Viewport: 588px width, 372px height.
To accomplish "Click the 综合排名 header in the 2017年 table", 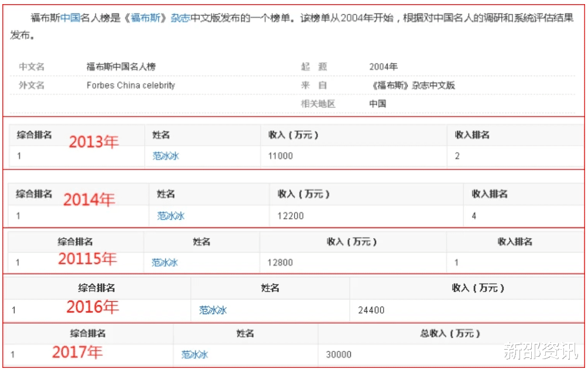I will (88, 333).
